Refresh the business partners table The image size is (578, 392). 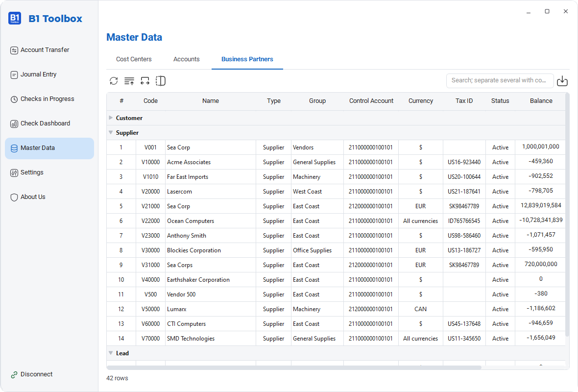click(x=114, y=81)
